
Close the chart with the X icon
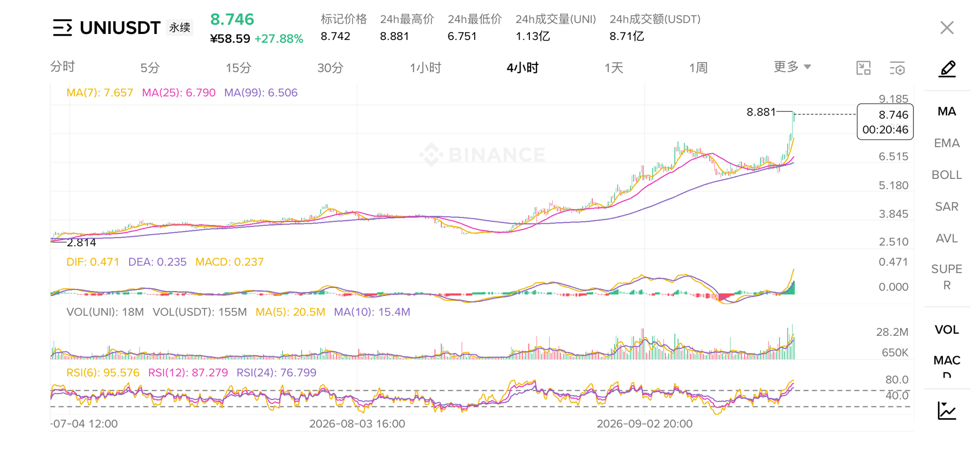click(947, 27)
